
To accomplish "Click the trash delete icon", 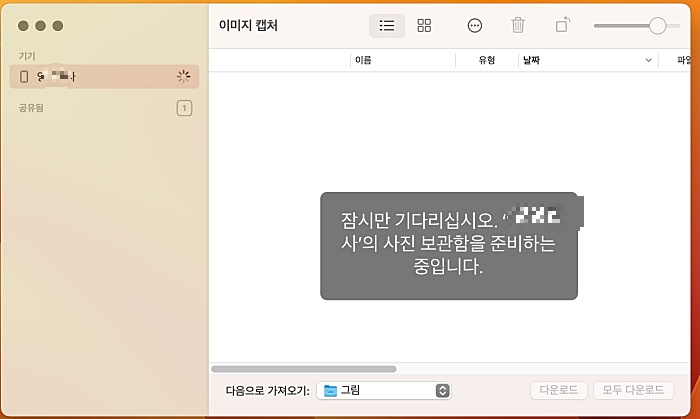I will pos(518,25).
